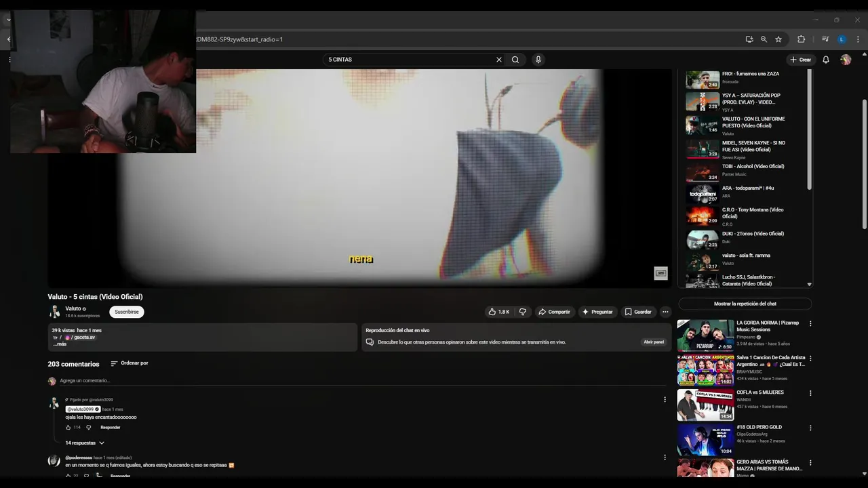Click the Agrega un comentario field

click(363, 381)
